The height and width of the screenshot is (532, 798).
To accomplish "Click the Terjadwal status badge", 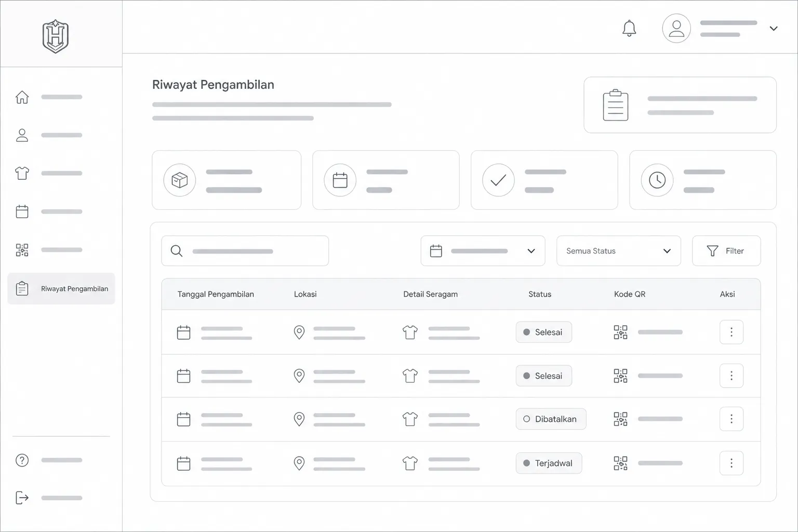I will coord(549,463).
